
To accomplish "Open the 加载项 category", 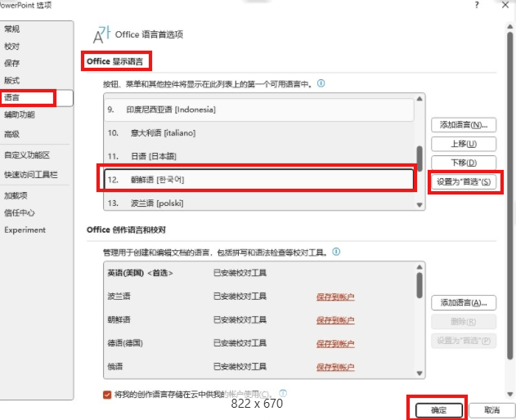I will pyautogui.click(x=16, y=195).
